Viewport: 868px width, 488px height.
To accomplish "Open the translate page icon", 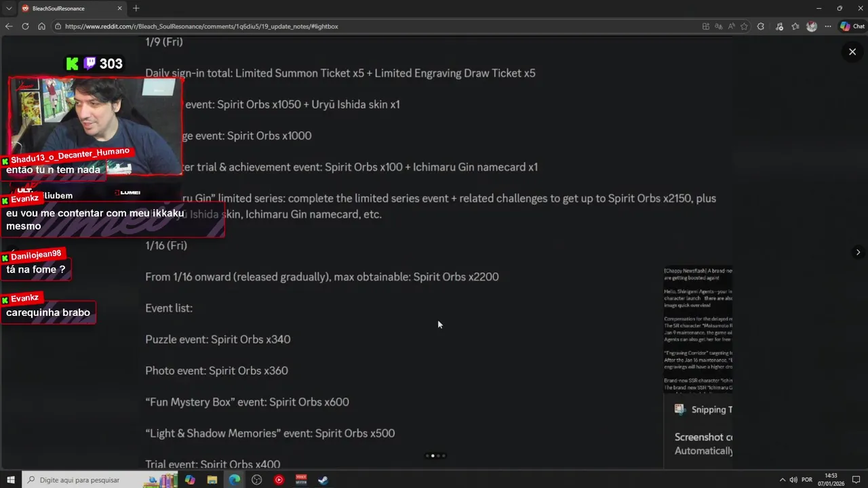I will coord(719,26).
